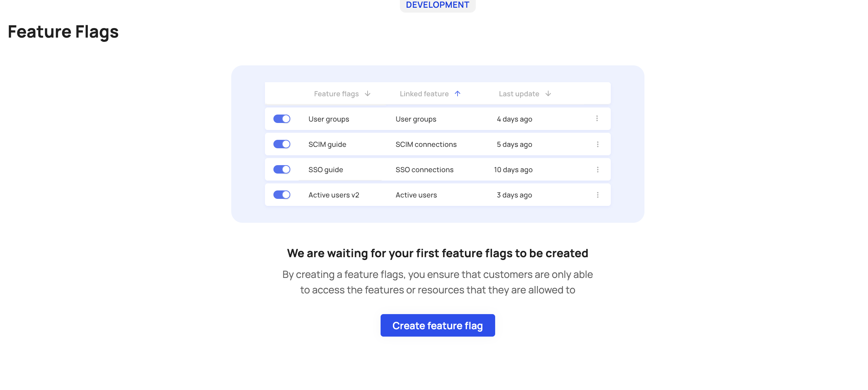Select the DEVELOPMENT tab
The image size is (868, 390).
point(437,5)
